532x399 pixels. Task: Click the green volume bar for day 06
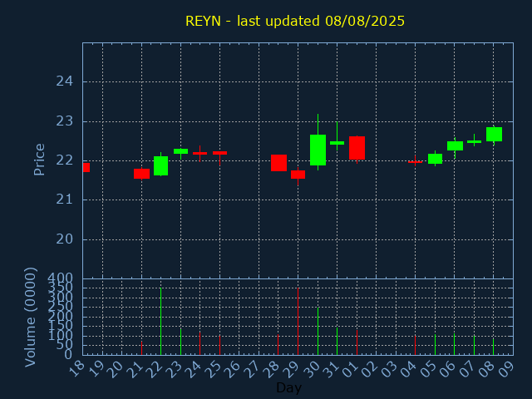[455, 344]
